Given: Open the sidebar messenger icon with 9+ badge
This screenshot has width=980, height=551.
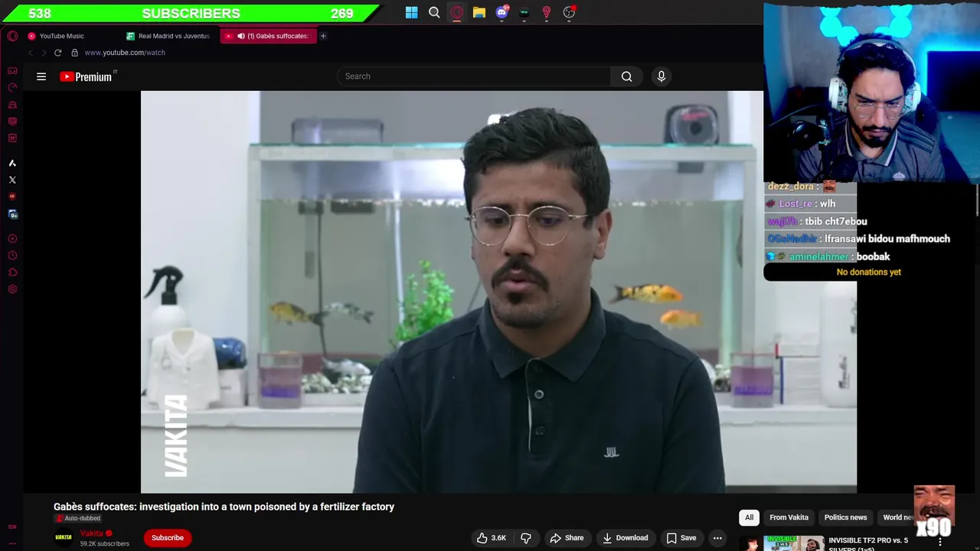Looking at the screenshot, I should [x=12, y=214].
